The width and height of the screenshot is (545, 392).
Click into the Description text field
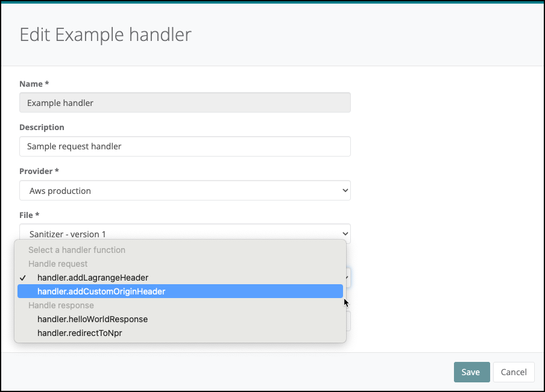tap(184, 146)
